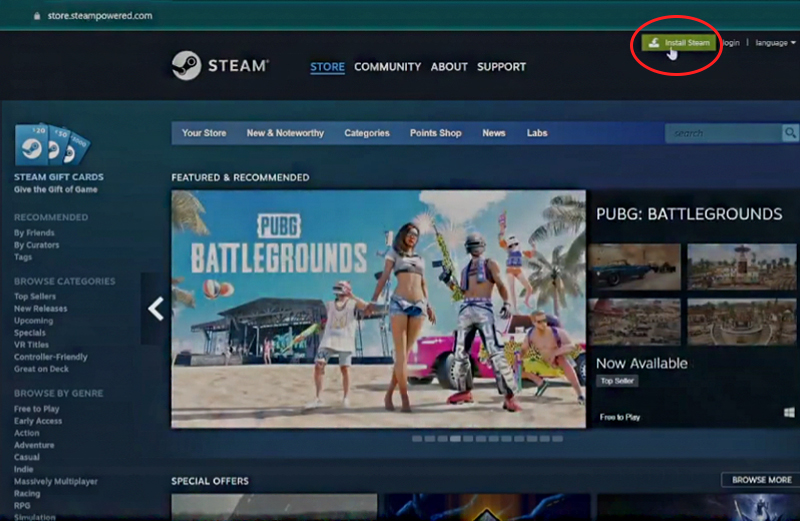Browse Specials category
Screen dimensions: 800x521
coord(30,333)
